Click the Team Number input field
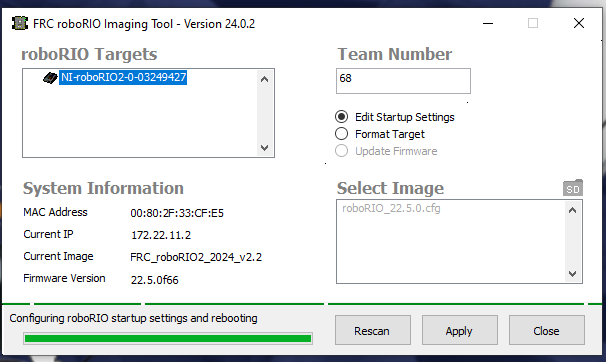The image size is (606, 362). click(403, 81)
